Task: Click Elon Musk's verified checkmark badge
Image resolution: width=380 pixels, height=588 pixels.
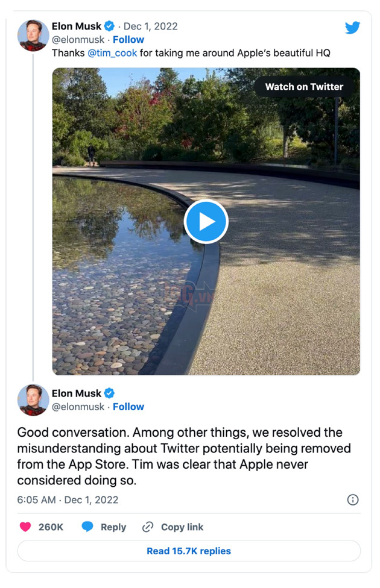Action: [x=109, y=26]
